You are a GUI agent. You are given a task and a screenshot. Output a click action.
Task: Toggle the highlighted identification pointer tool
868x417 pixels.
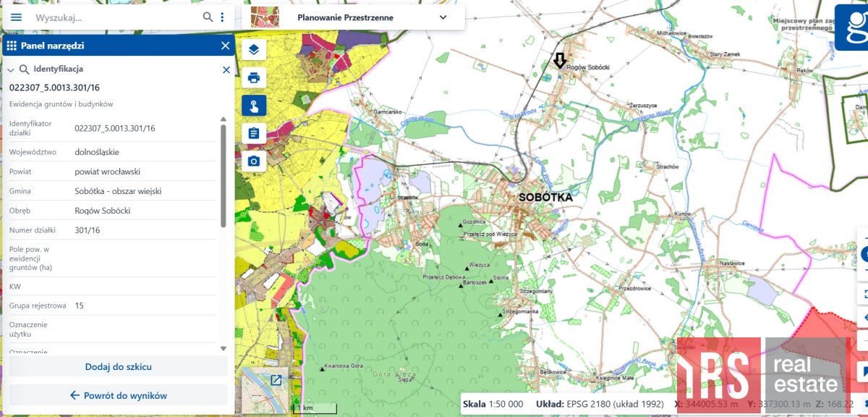253,105
